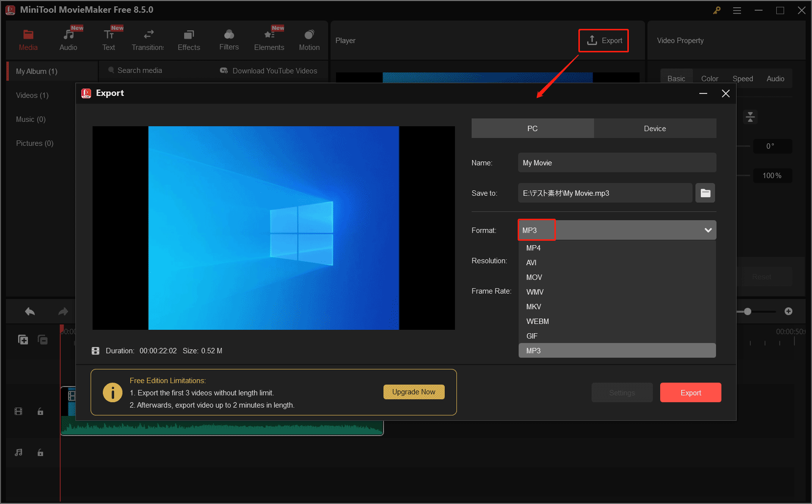The height and width of the screenshot is (504, 812).
Task: Open the Format dropdown
Action: point(707,230)
